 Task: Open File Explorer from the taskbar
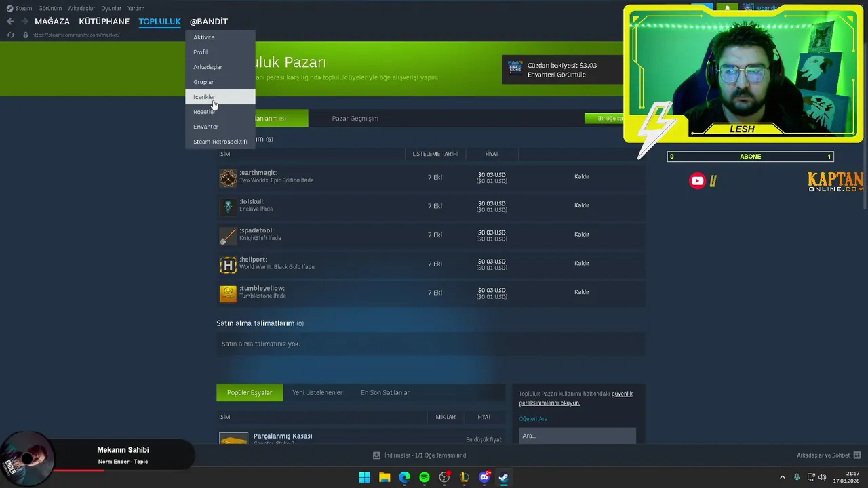tap(384, 477)
